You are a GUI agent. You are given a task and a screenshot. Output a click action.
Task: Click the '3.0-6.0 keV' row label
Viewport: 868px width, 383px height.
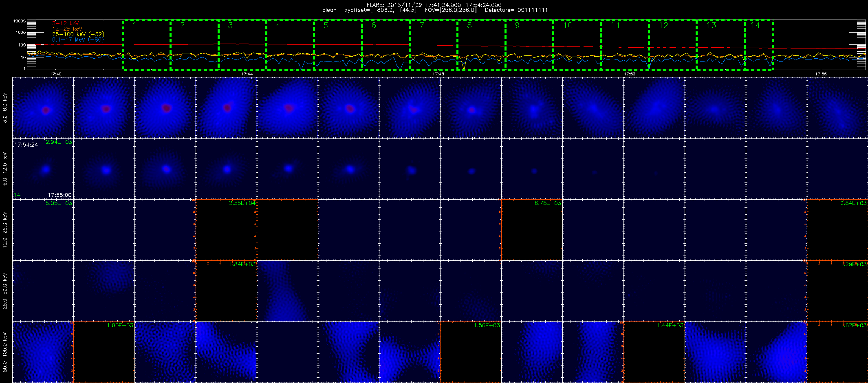(5, 108)
